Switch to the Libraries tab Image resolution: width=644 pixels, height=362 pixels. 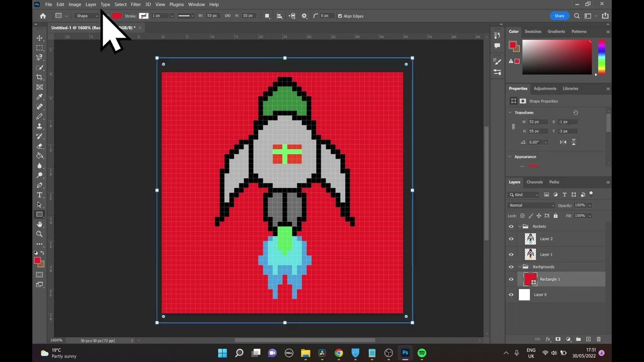coord(570,88)
